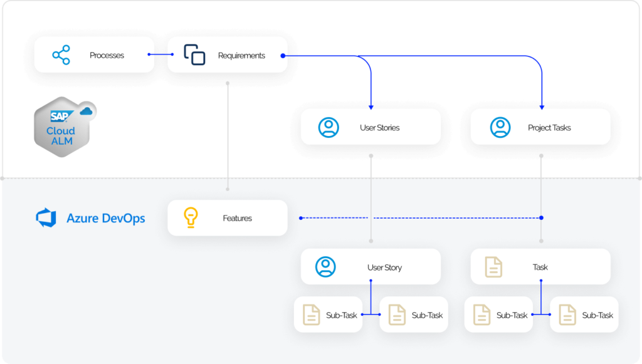Select the Processes label
This screenshot has height=364, width=642.
click(107, 55)
